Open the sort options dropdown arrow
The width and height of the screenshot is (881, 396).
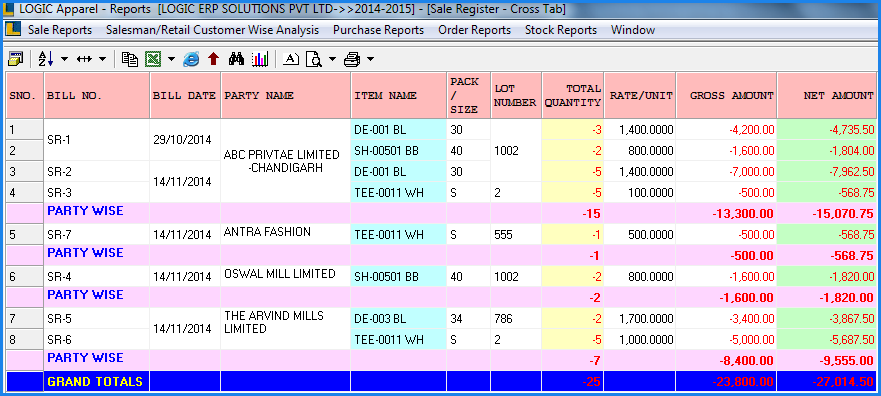[x=64, y=58]
